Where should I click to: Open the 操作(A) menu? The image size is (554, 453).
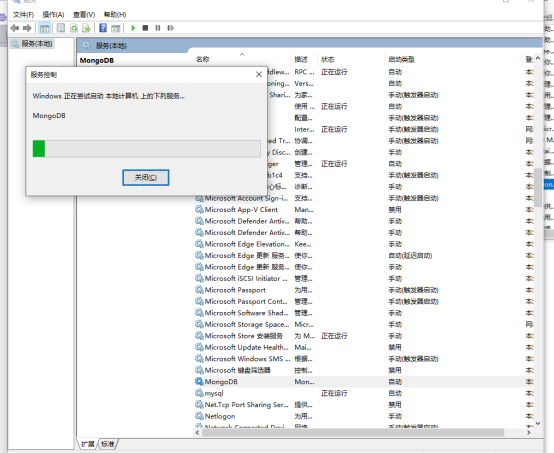click(53, 14)
